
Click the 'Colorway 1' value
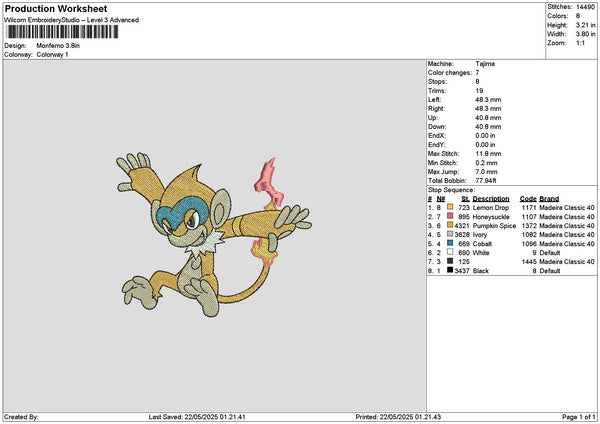tap(52, 55)
